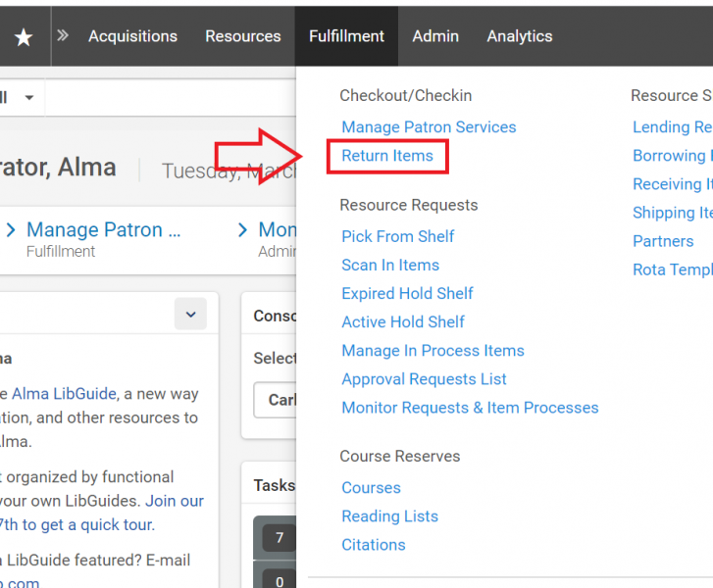Click the star favorites icon

click(24, 36)
